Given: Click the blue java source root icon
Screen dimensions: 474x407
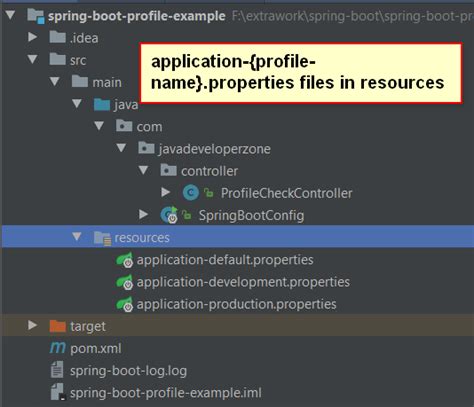Looking at the screenshot, I should 102,104.
